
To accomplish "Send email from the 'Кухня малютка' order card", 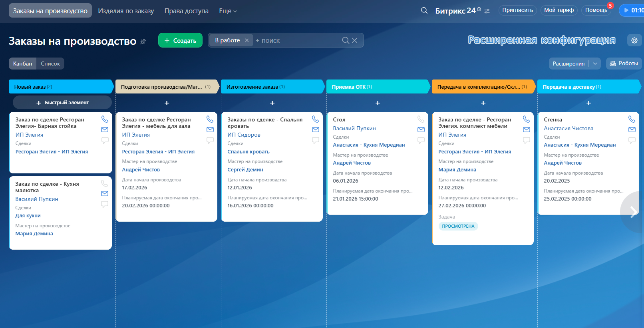I will point(105,193).
